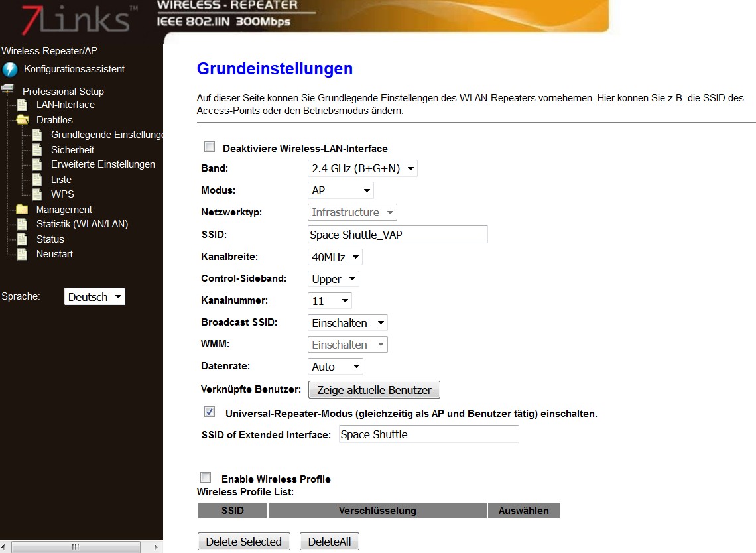Expand the Kanalbreite 40MHz dropdown
756x553 pixels.
335,257
